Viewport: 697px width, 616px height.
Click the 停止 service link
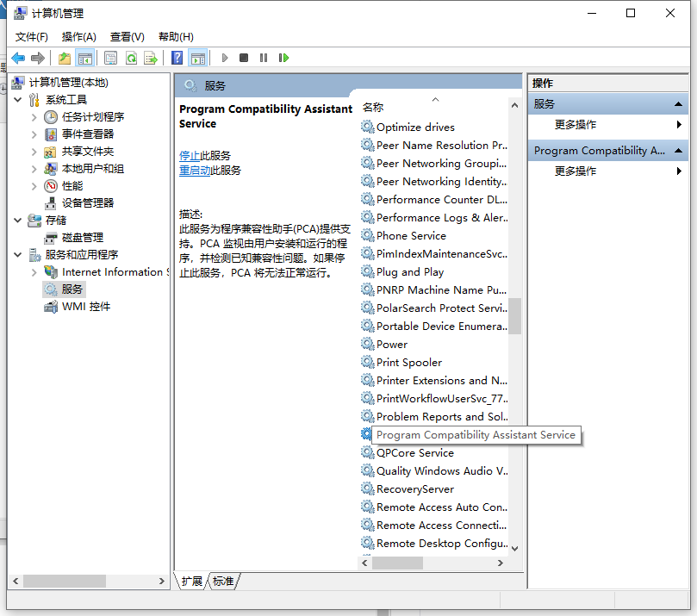tap(190, 155)
